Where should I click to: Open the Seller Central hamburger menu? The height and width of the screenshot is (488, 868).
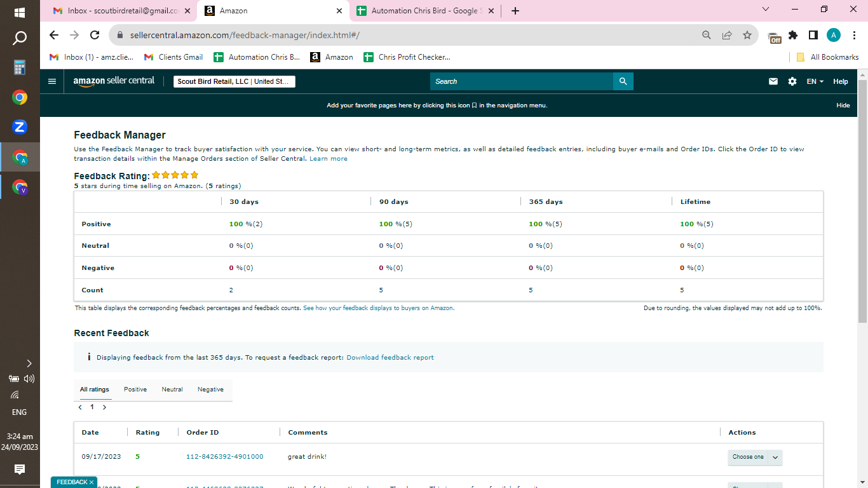pyautogui.click(x=52, y=81)
